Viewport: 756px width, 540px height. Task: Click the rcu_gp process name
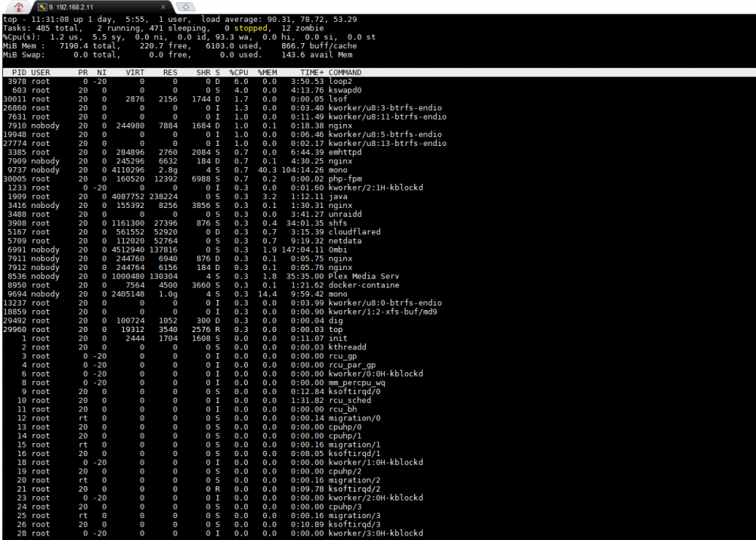[x=342, y=355]
